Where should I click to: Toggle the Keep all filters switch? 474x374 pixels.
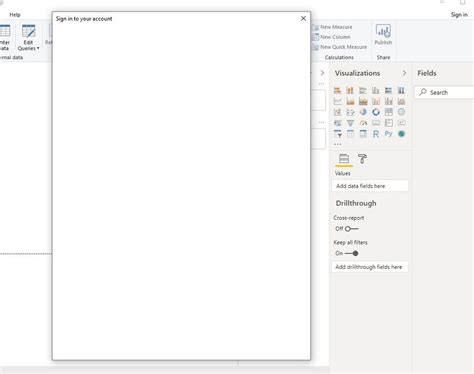coord(352,253)
